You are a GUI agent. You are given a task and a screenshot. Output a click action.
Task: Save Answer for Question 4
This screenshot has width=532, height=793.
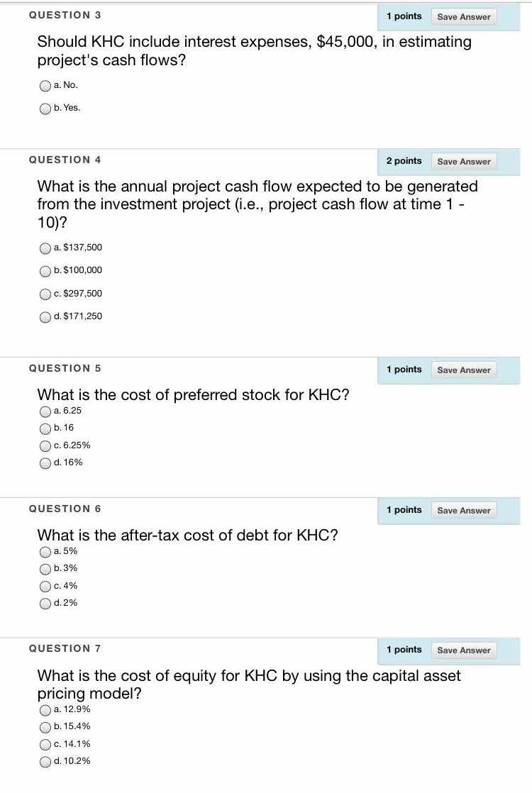(464, 161)
